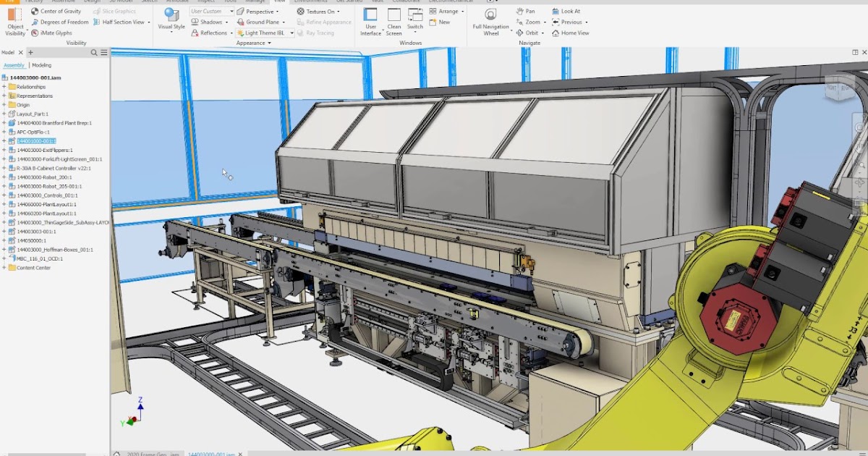Search the model browser with magnifier icon
The image size is (868, 456).
(x=94, y=53)
